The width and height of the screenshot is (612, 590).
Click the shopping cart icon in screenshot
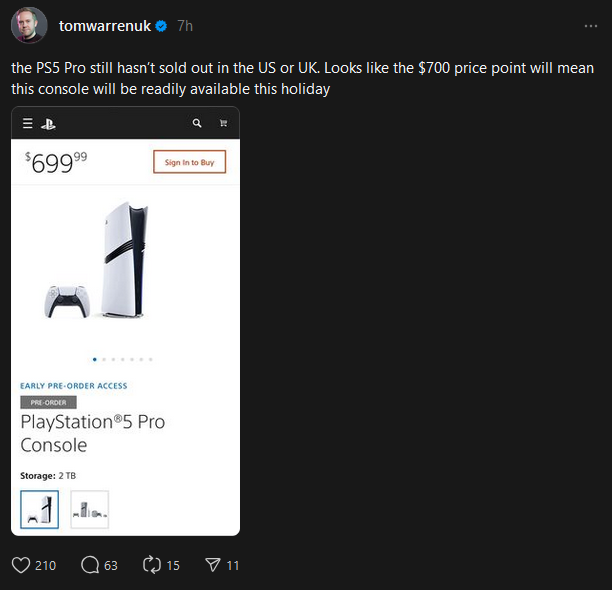(x=223, y=123)
